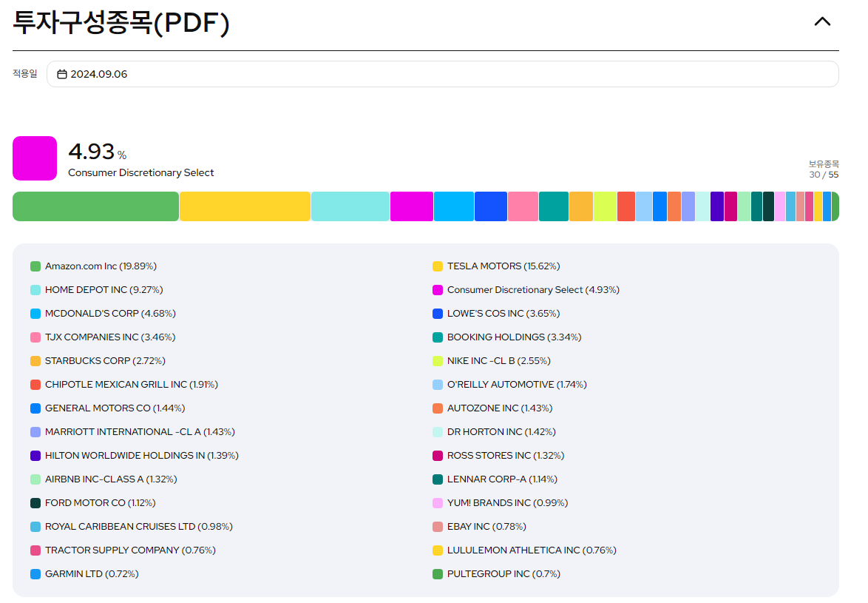Click the AUTOZONE INC (1.43%) entry
Screen dimensions: 868x603
click(492, 408)
